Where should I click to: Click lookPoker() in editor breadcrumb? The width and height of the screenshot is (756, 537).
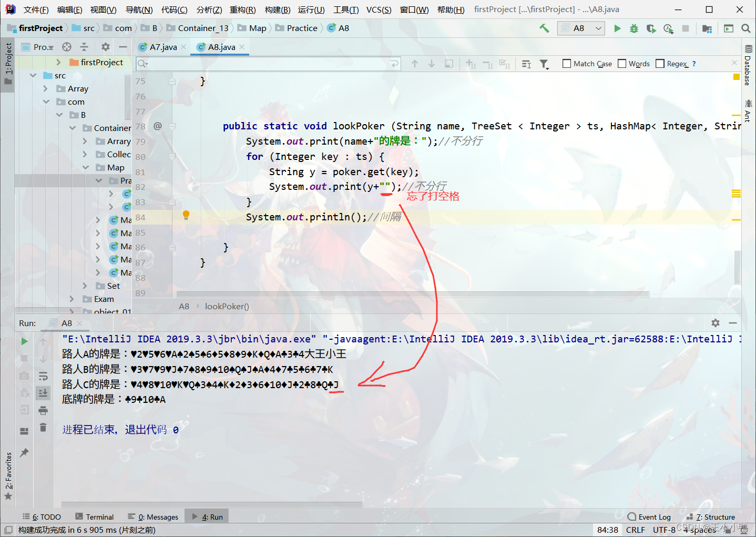pyautogui.click(x=227, y=307)
